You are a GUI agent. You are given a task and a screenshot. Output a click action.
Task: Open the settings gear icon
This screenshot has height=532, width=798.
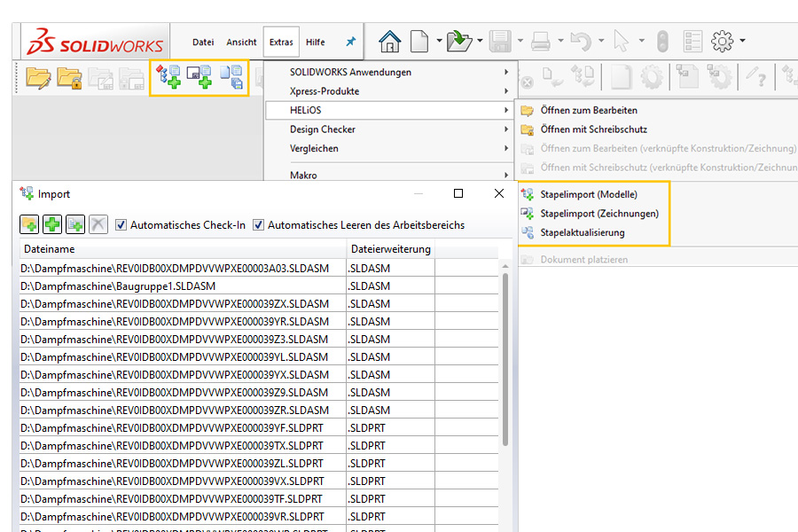(723, 42)
